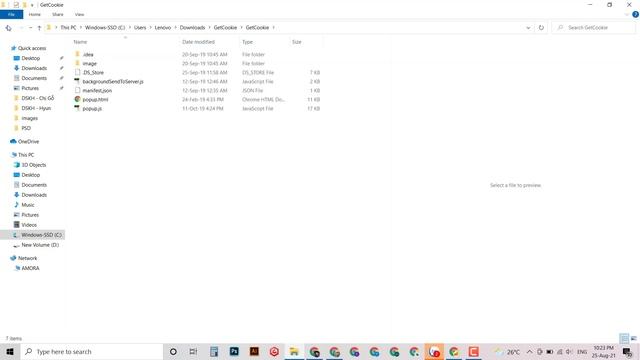Navigate to This PC in address bar
The height and width of the screenshot is (360, 640).
(x=68, y=27)
